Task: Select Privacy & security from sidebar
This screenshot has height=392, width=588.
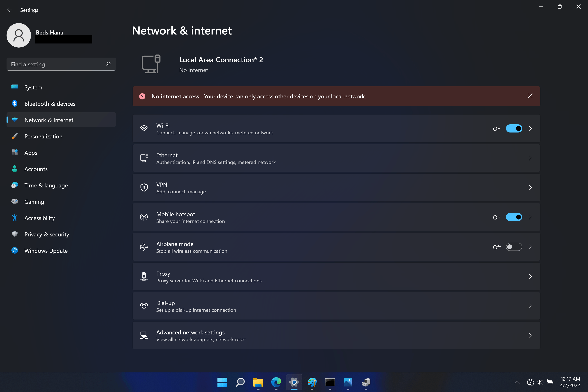Action: (47, 234)
